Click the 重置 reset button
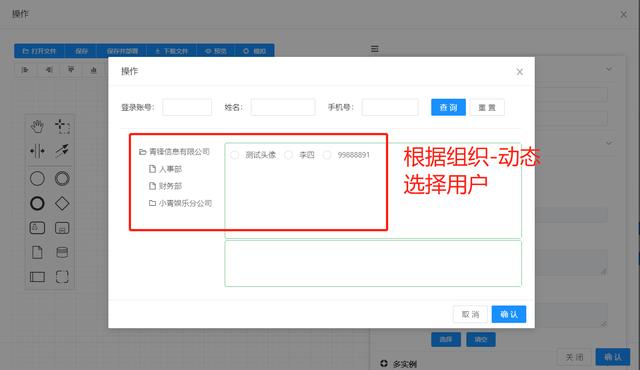The height and width of the screenshot is (370, 640). pyautogui.click(x=487, y=107)
